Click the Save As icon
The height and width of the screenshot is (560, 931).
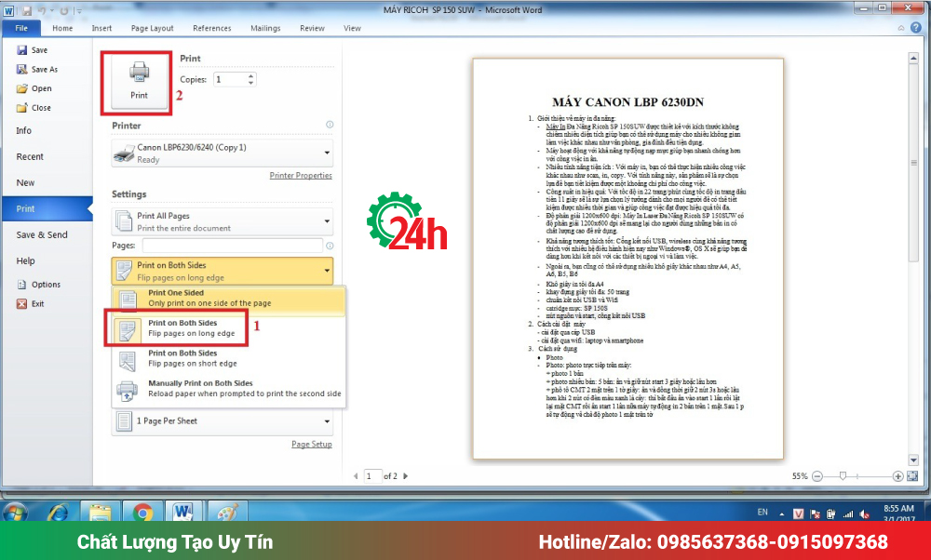coord(22,70)
